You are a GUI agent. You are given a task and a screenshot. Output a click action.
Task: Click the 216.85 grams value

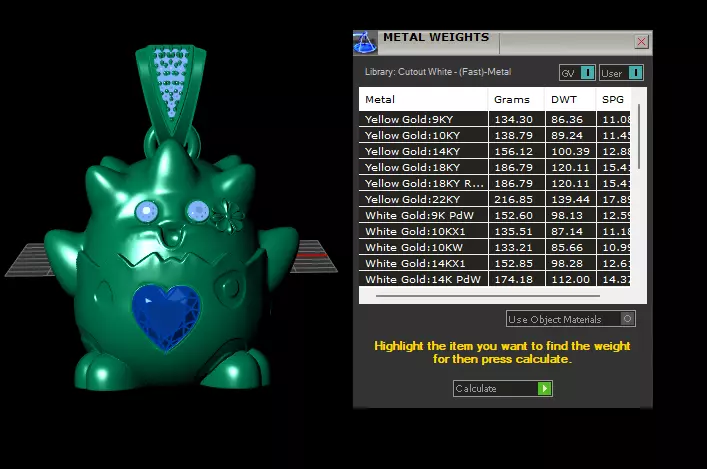point(514,199)
